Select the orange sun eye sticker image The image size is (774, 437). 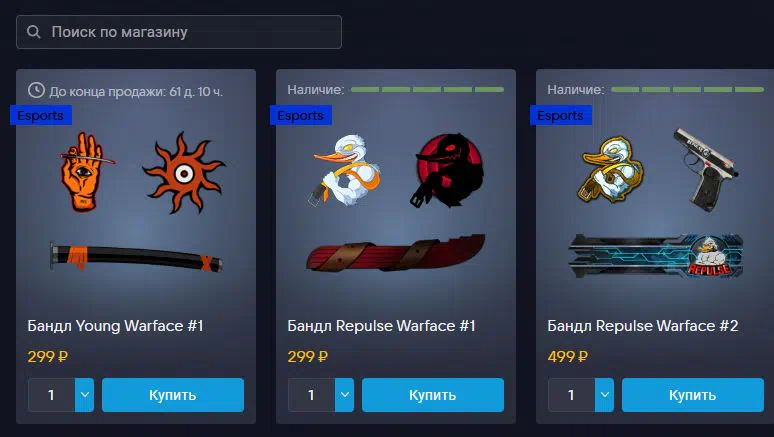point(184,172)
